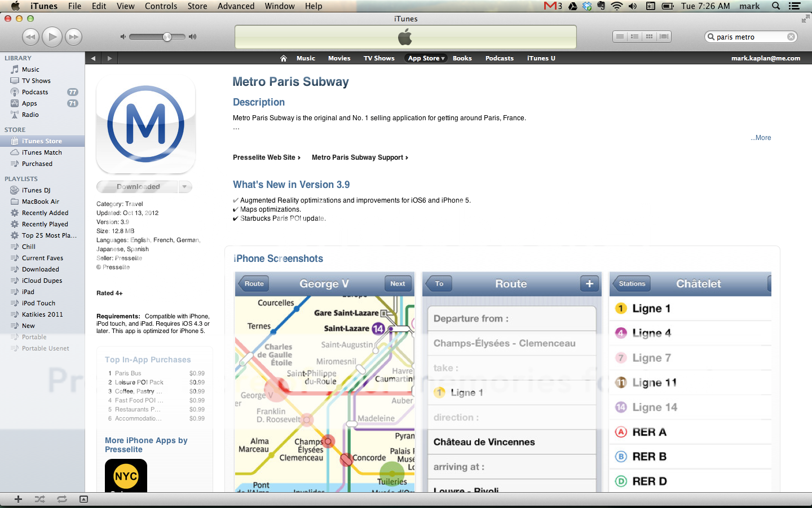Open the Châtelet stations screenshot
Image resolution: width=812 pixels, height=508 pixels.
(690, 382)
